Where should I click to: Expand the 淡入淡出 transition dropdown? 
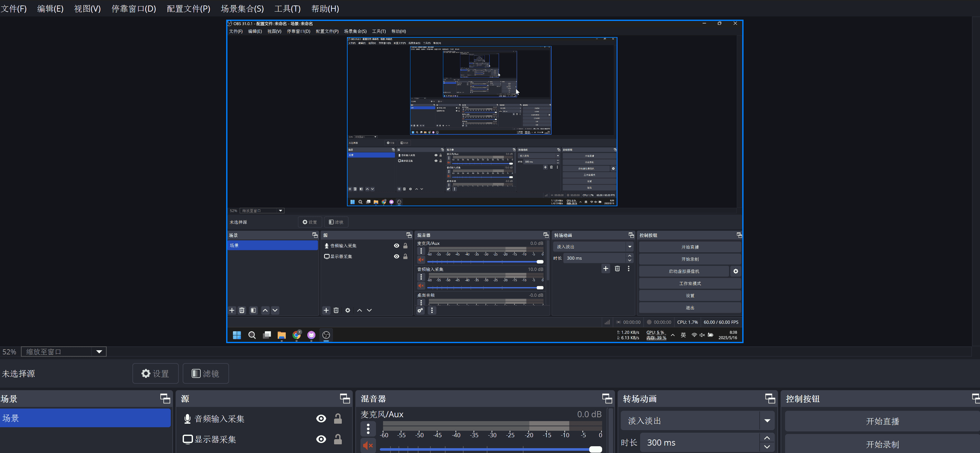(x=767, y=421)
